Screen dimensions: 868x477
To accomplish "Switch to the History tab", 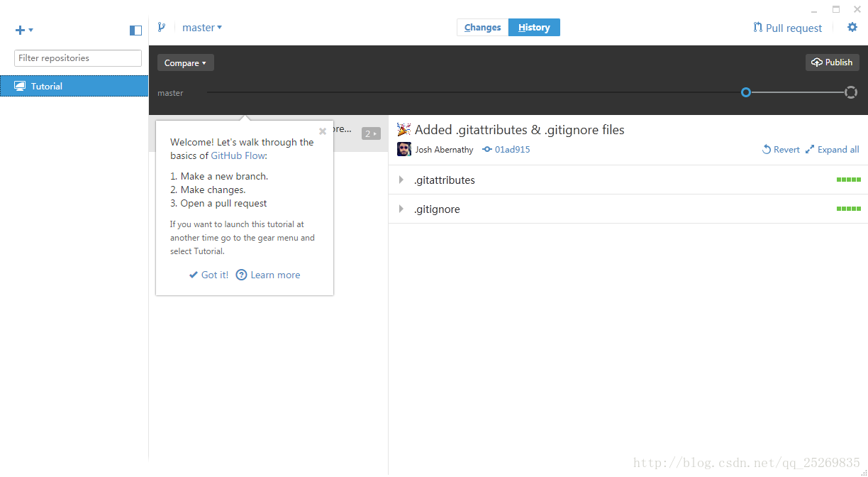I will tap(534, 28).
